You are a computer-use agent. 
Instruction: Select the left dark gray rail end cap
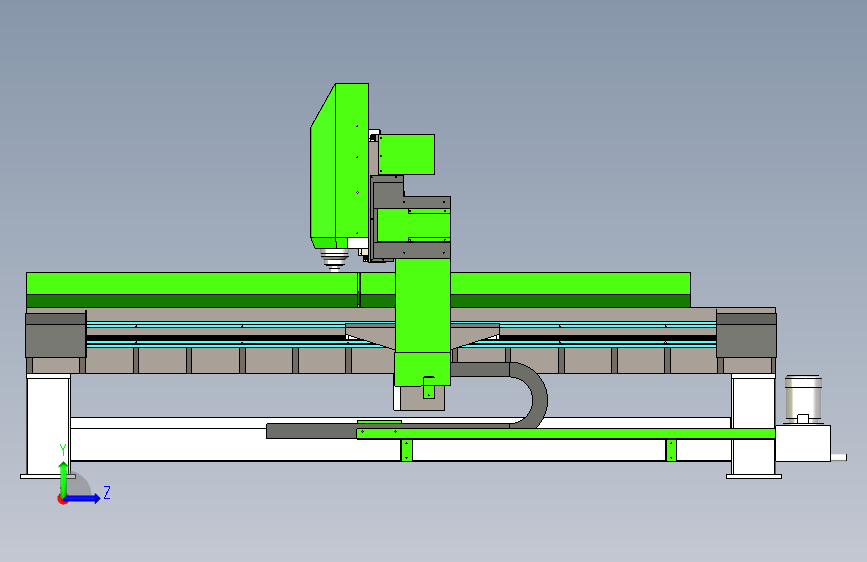(x=56, y=335)
